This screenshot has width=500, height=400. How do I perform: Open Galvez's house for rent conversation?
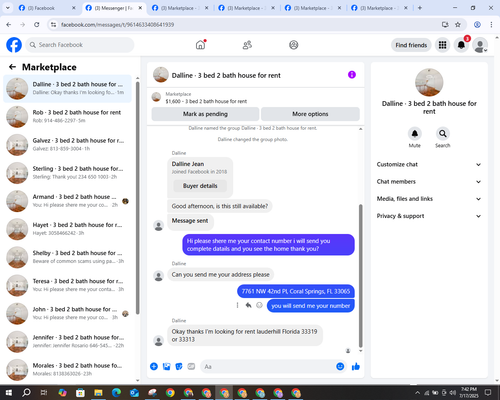click(68, 145)
